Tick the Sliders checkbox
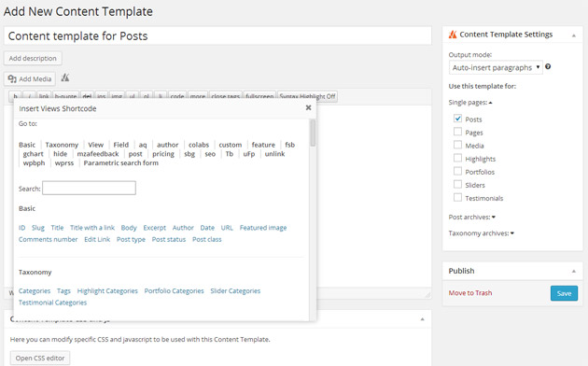The image size is (588, 366). coord(457,184)
